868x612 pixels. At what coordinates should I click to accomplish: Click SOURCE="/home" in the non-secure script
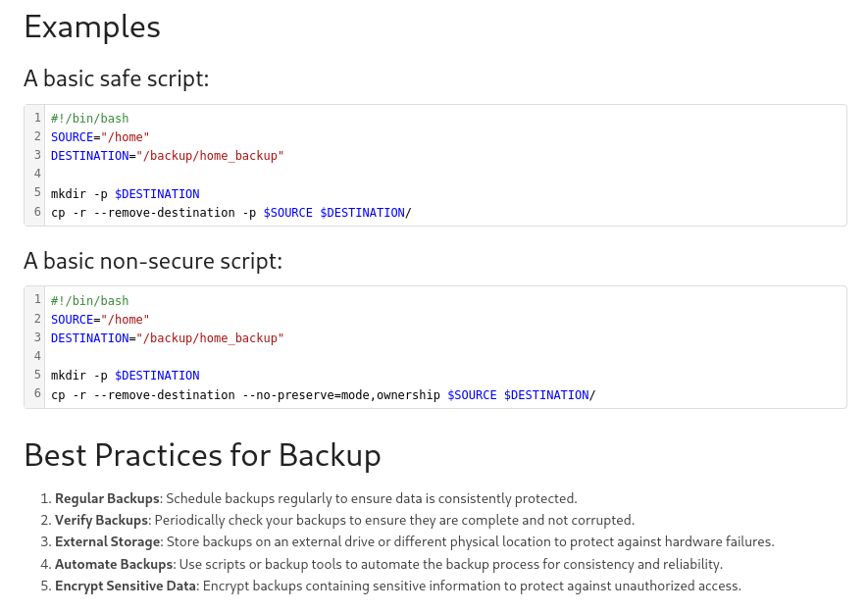click(100, 320)
